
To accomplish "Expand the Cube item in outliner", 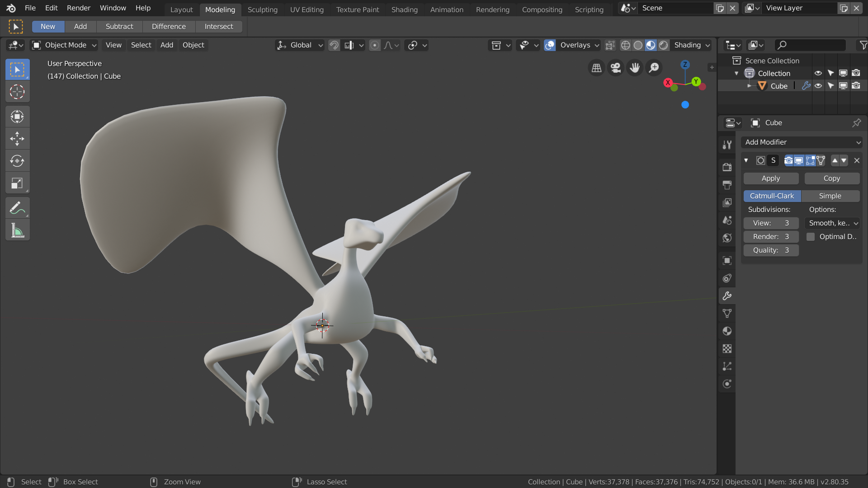I will pos(750,86).
